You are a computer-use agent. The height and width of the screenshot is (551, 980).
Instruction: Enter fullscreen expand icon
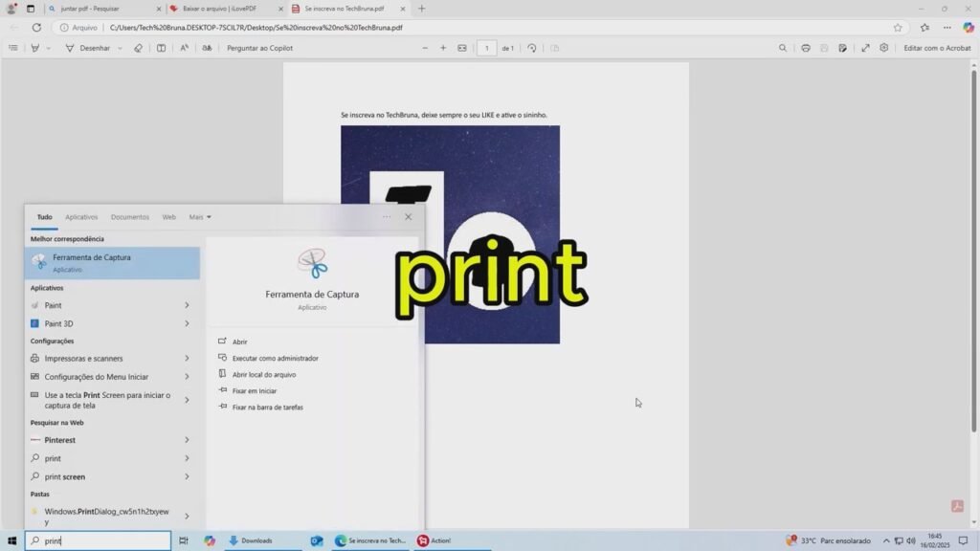click(865, 48)
